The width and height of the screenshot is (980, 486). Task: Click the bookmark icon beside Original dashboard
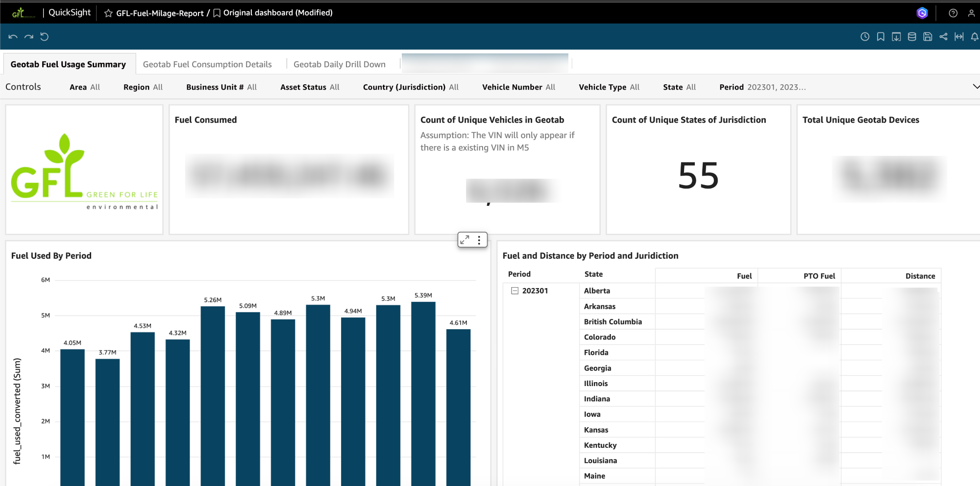217,13
